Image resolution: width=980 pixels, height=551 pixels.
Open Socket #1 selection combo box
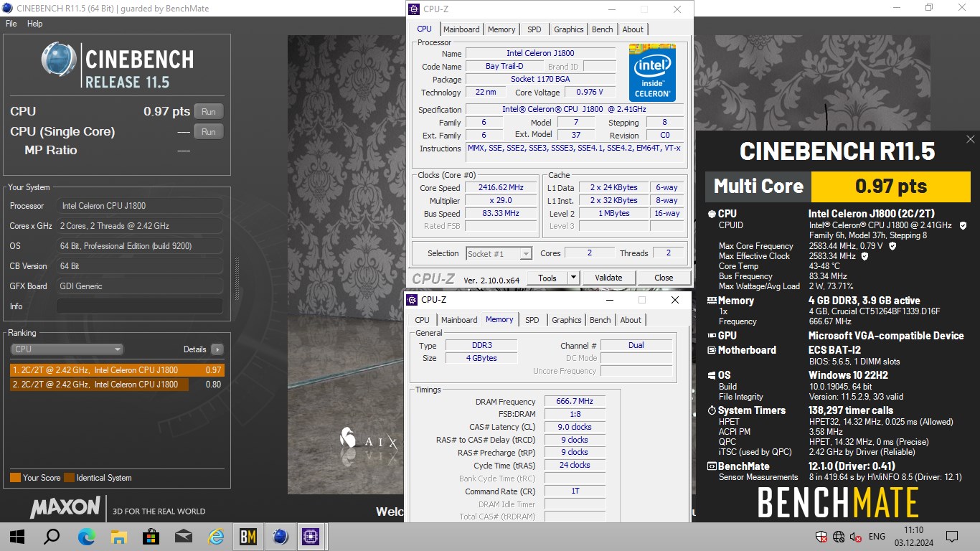[499, 253]
